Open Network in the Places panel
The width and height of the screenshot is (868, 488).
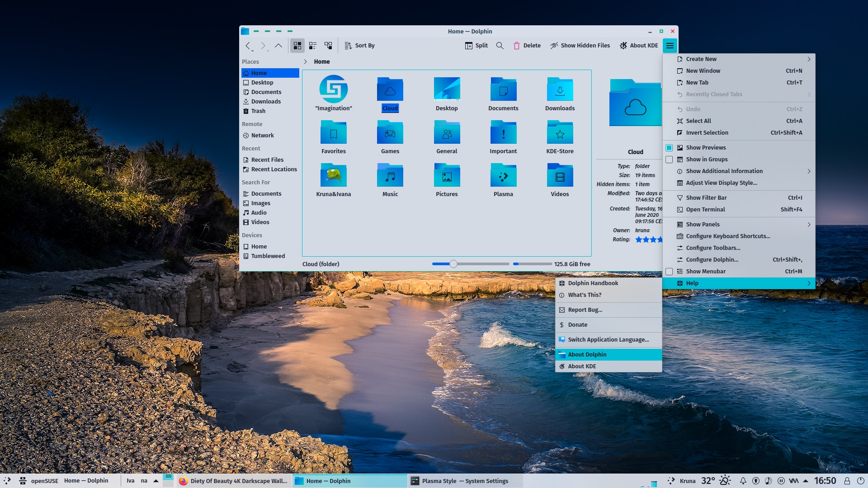[270, 136]
